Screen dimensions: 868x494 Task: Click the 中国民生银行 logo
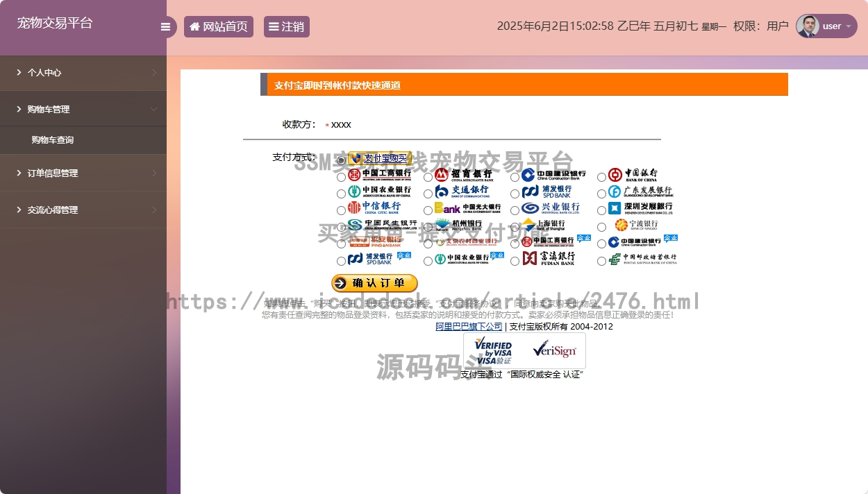click(383, 225)
